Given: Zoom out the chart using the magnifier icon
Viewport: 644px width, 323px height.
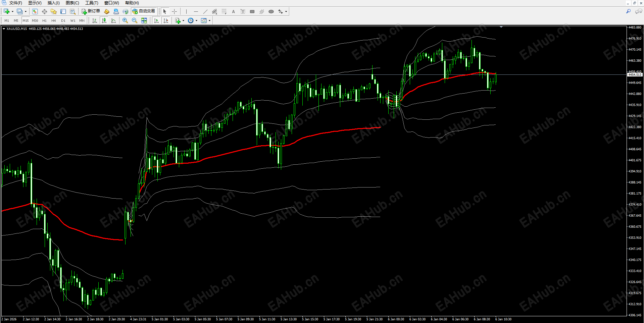Looking at the screenshot, I should (135, 20).
